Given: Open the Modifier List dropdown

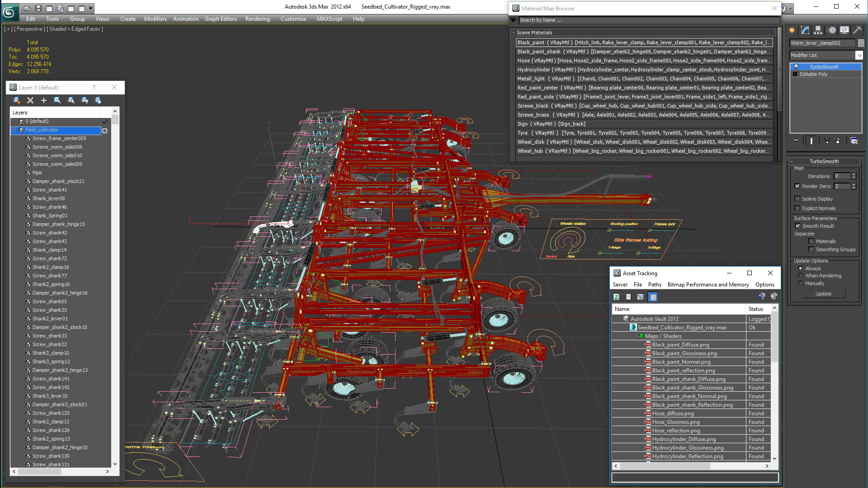Looking at the screenshot, I should (x=859, y=55).
